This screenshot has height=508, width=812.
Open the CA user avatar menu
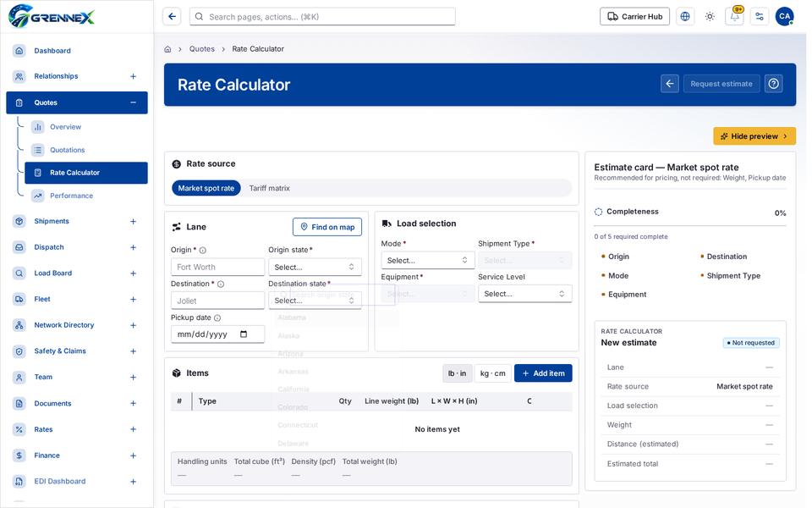point(785,17)
